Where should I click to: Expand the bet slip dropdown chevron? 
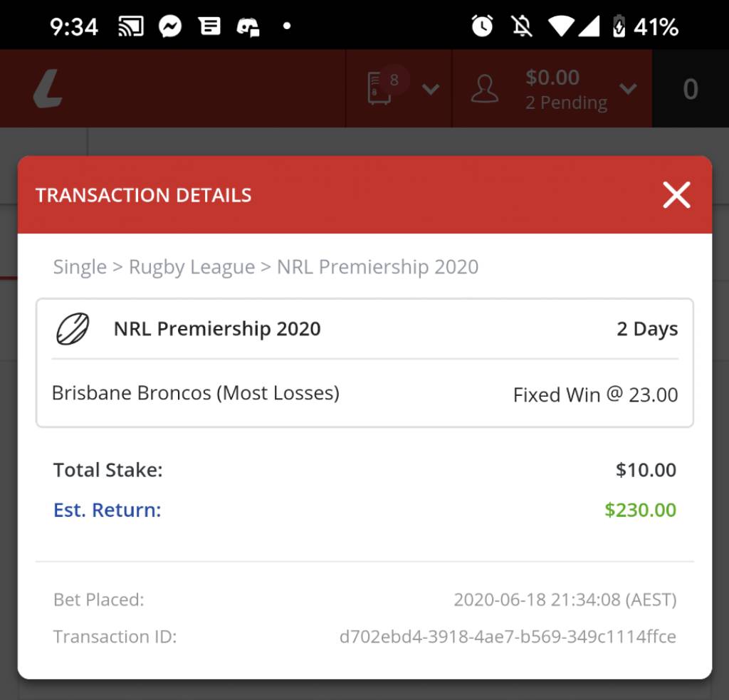[431, 88]
